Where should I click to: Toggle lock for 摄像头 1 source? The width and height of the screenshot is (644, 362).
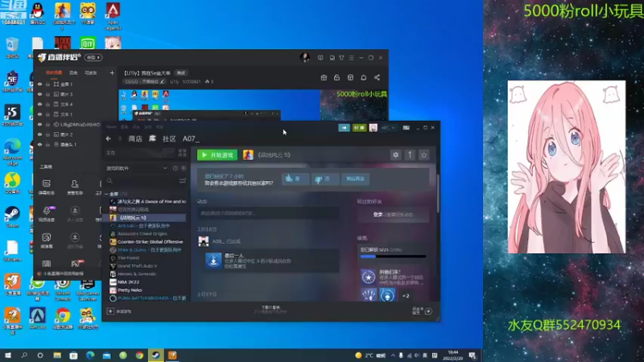[47, 145]
